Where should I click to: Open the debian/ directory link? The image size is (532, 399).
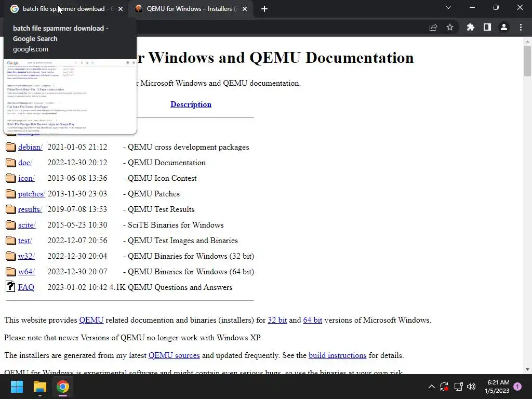(30, 147)
